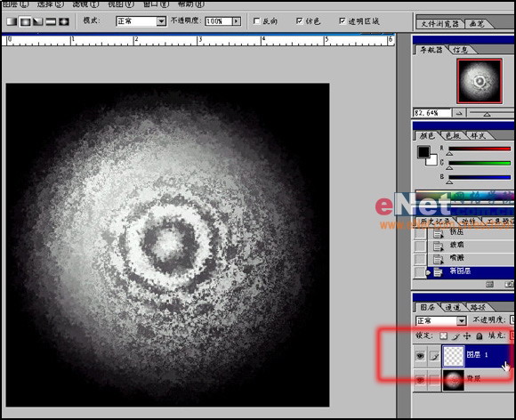
Task: Switch to the 通道 tab
Action: pyautogui.click(x=453, y=307)
